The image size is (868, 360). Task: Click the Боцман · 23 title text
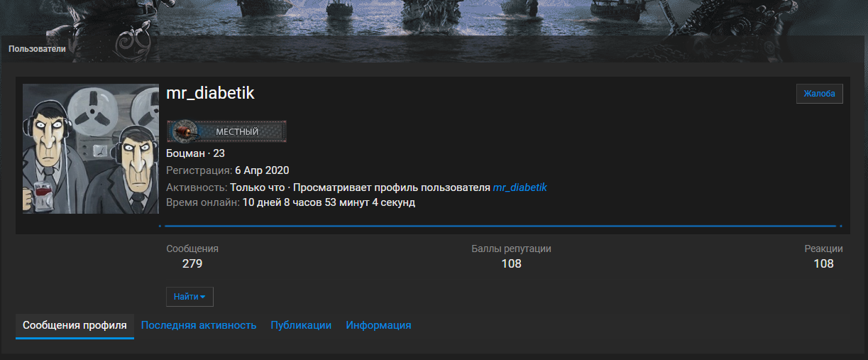[195, 153]
